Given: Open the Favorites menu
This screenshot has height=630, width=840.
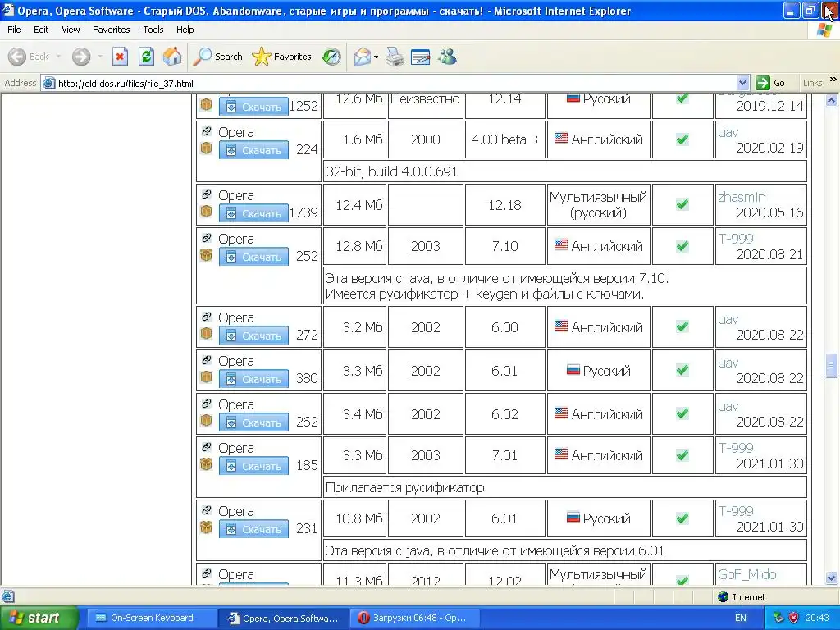Looking at the screenshot, I should [112, 30].
